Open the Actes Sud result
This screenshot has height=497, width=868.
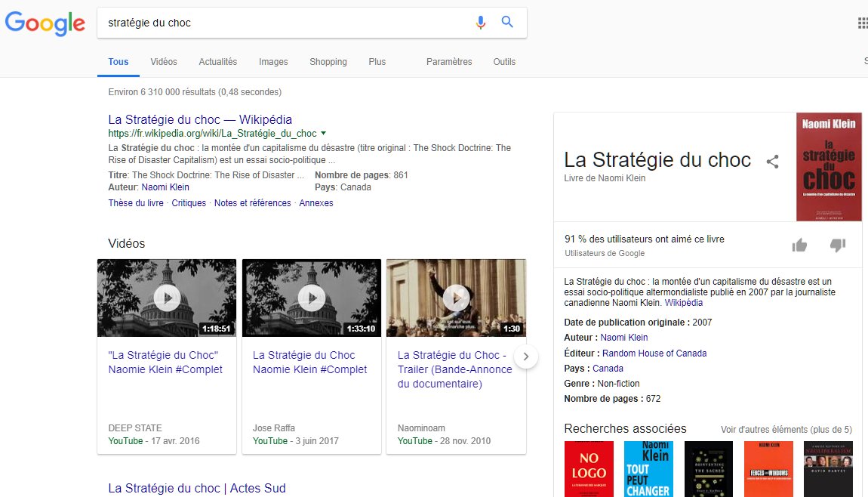[x=196, y=488]
